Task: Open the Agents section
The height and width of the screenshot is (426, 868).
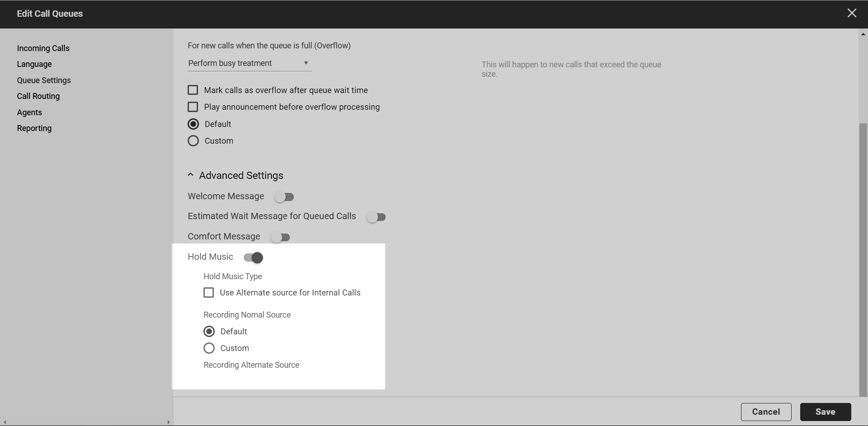Action: tap(29, 112)
